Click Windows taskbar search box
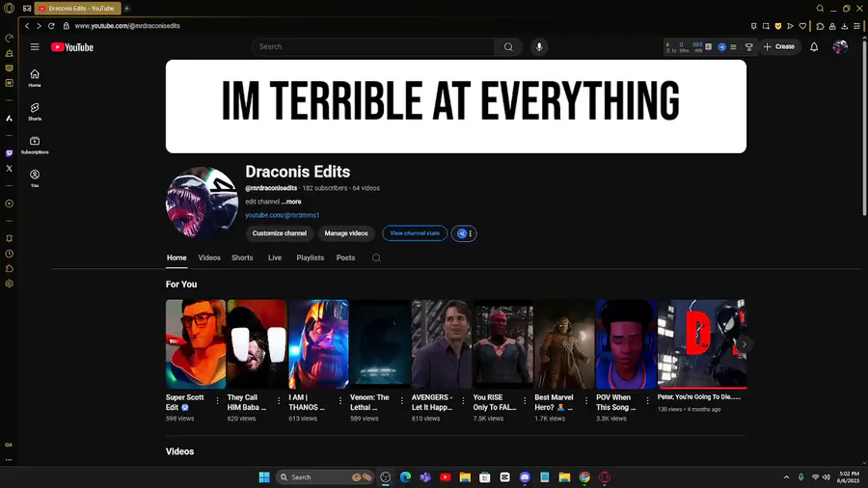 click(x=324, y=477)
